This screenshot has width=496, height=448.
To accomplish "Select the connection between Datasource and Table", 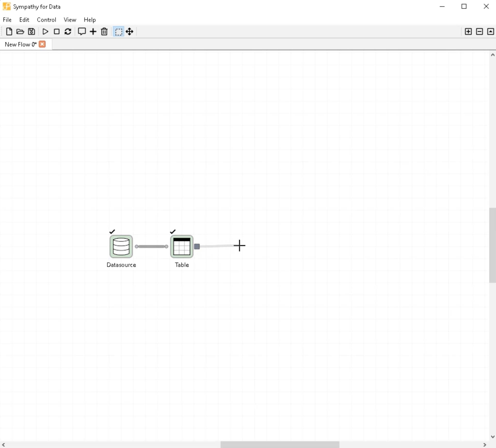I will pyautogui.click(x=152, y=247).
